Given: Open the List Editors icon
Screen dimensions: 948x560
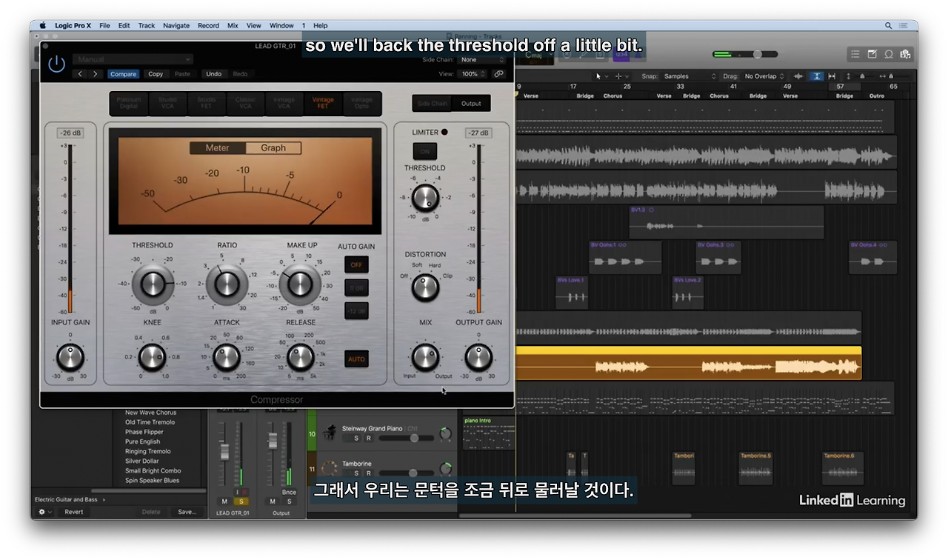Looking at the screenshot, I should click(855, 54).
